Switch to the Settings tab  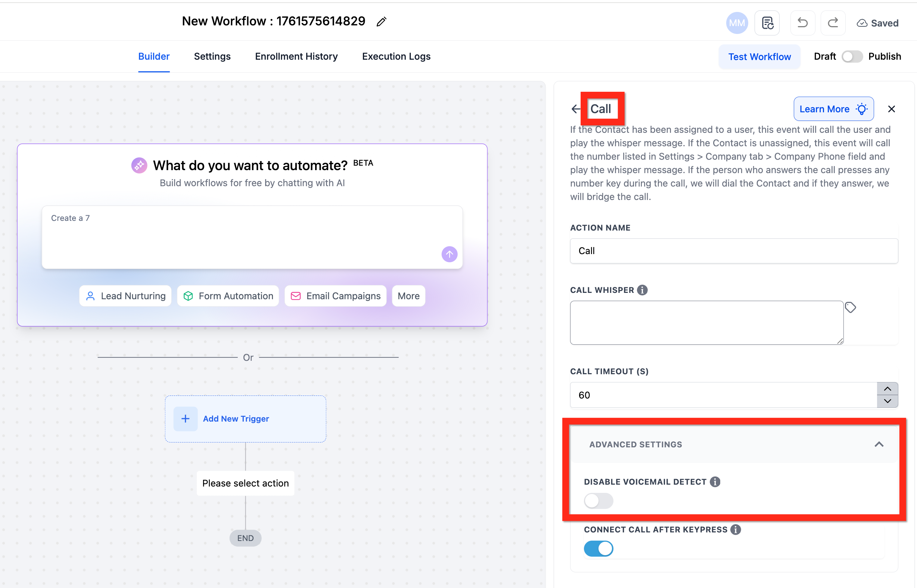pyautogui.click(x=212, y=56)
